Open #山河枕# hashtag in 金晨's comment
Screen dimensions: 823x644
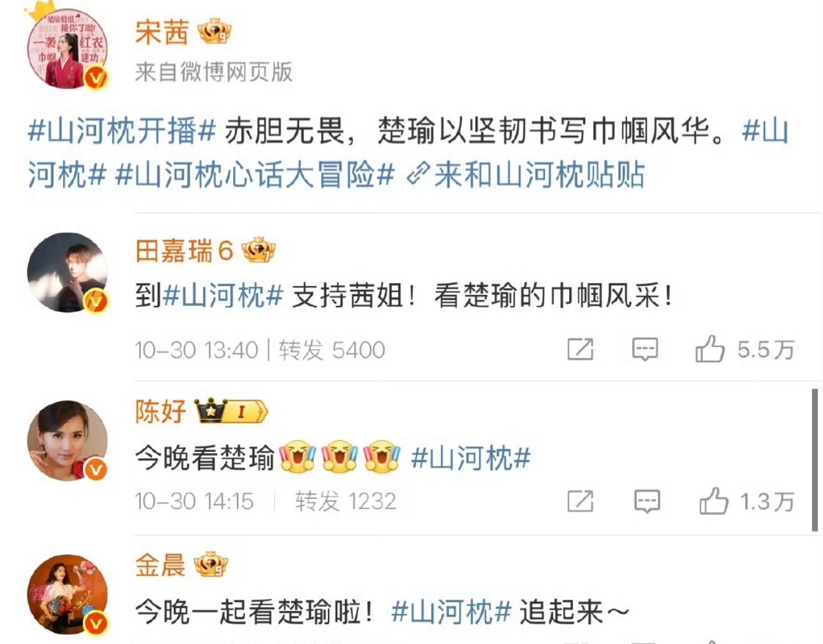tap(451, 612)
